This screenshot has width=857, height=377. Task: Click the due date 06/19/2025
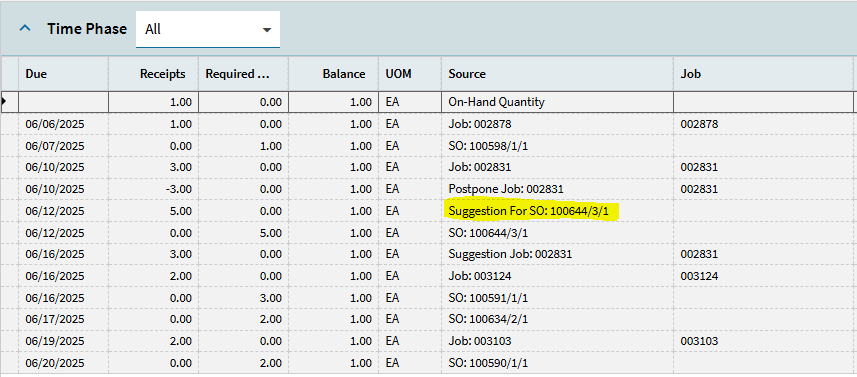coord(55,341)
